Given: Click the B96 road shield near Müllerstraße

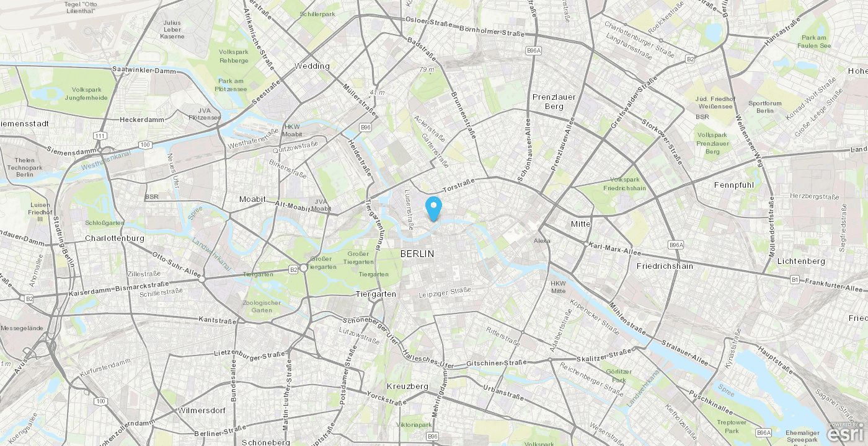Looking at the screenshot, I should point(366,128).
